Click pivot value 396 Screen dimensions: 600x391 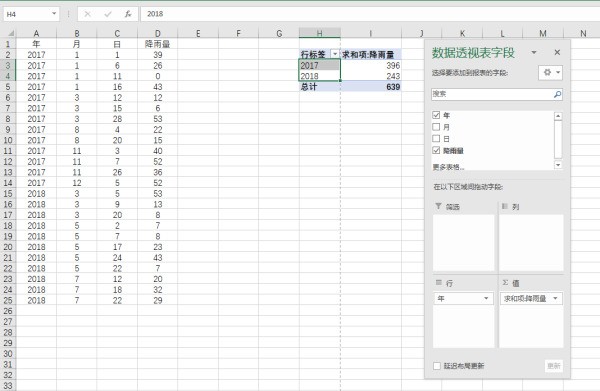371,65
